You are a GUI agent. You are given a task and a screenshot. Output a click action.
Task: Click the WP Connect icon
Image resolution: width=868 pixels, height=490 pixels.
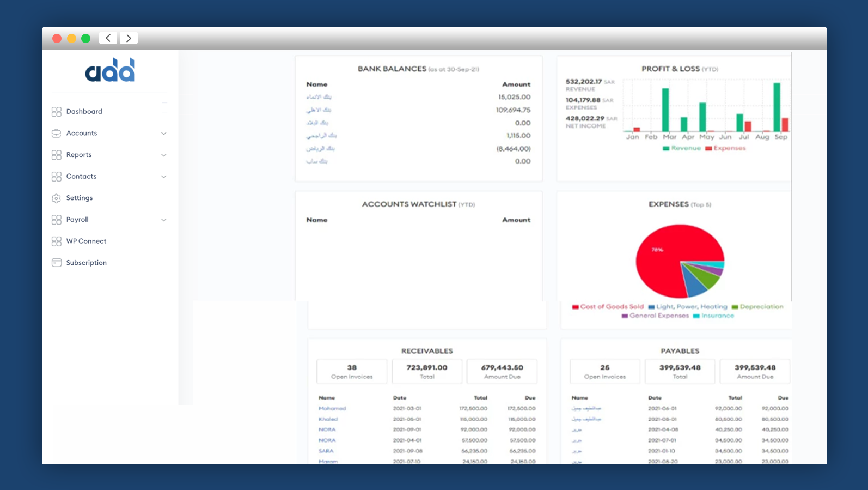(56, 241)
